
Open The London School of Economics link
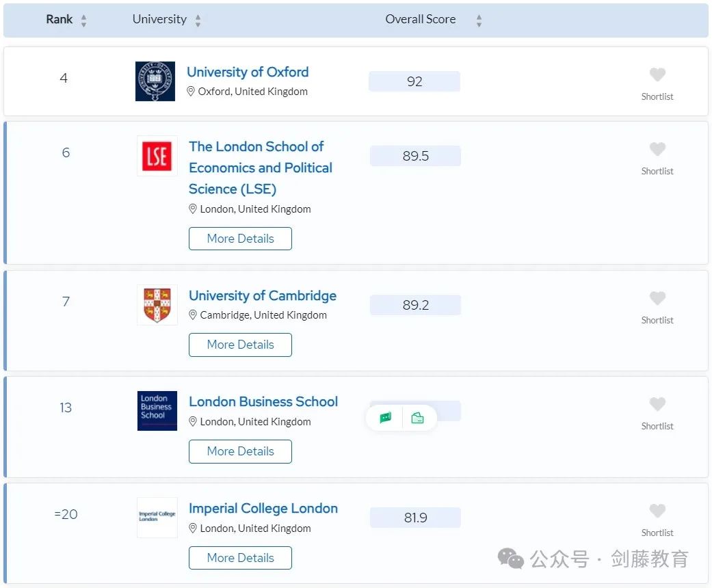coord(261,168)
